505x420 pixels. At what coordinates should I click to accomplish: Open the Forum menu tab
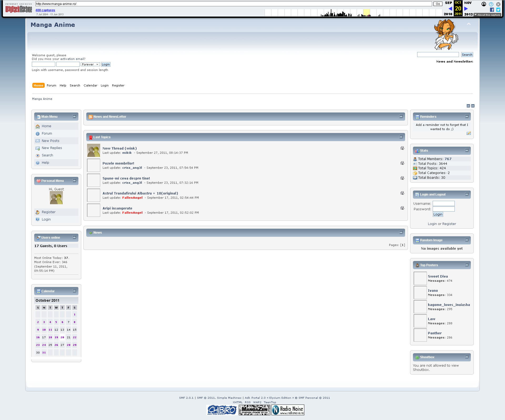(x=51, y=85)
